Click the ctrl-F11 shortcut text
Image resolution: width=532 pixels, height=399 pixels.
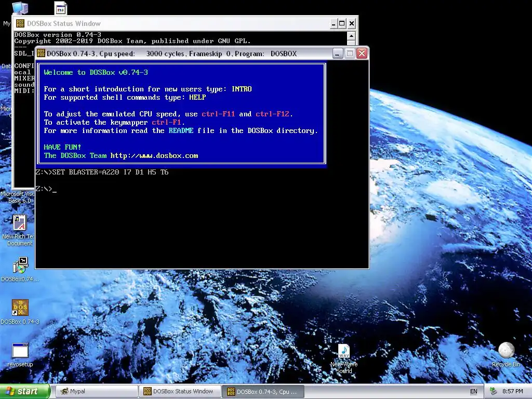218,114
